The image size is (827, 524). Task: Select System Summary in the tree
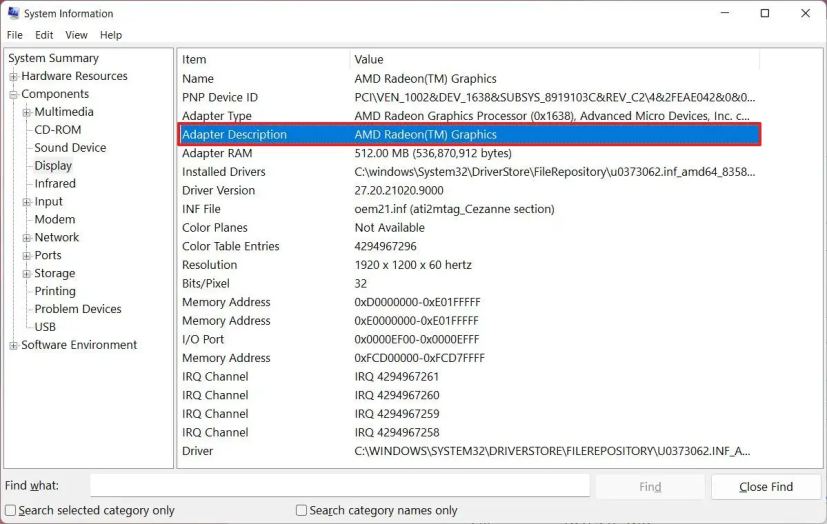coord(53,58)
